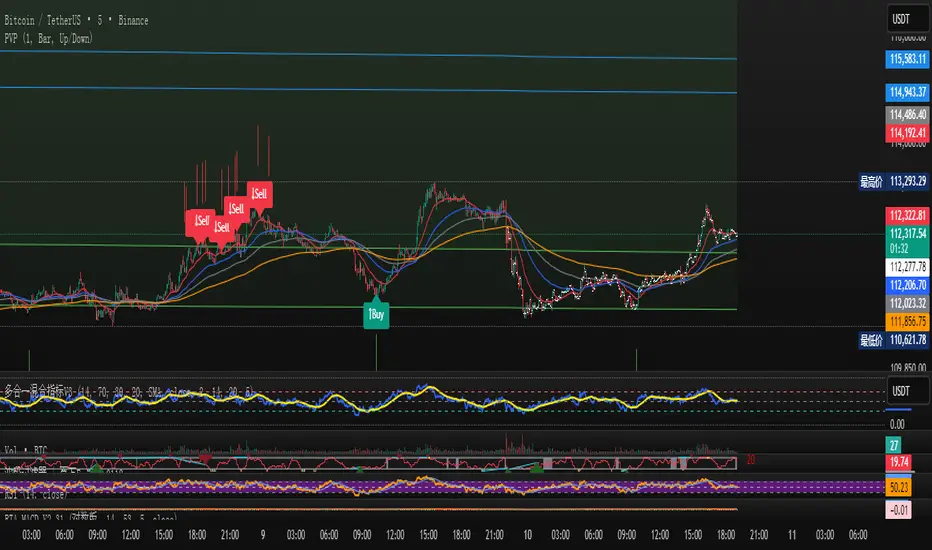Click the green 112,317.54 current price label

point(907,234)
